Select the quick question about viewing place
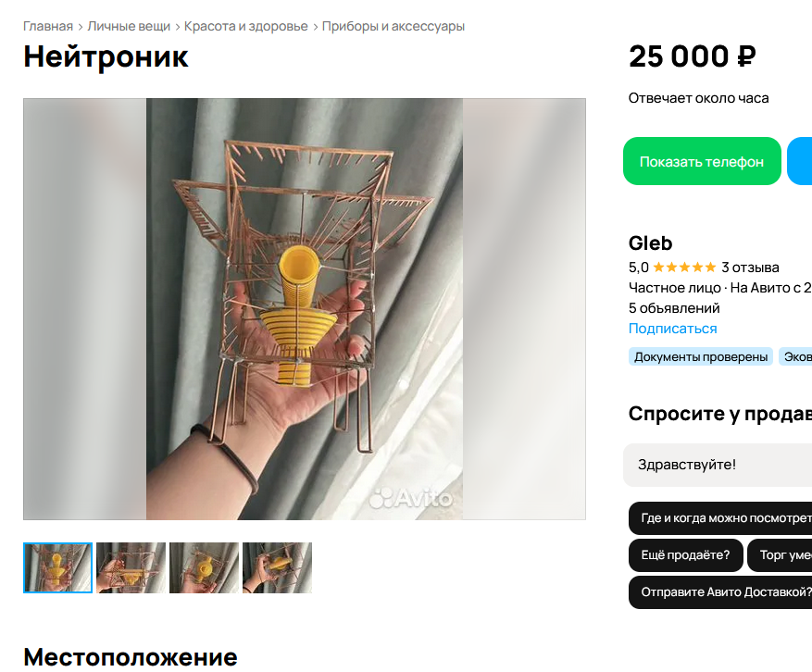 coord(720,517)
